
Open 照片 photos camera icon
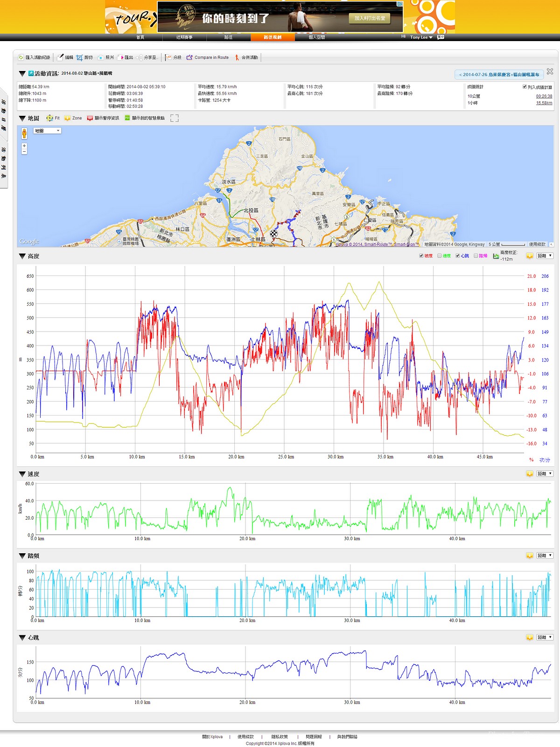click(x=100, y=57)
